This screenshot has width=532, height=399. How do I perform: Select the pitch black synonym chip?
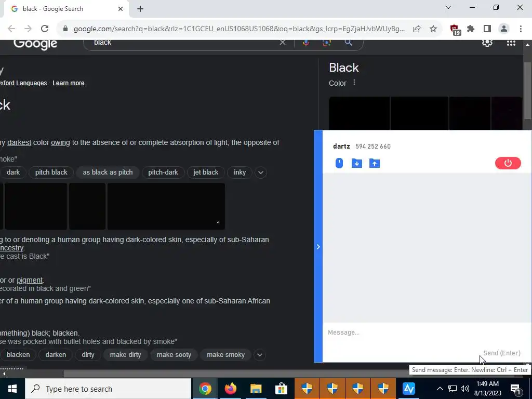pos(51,172)
